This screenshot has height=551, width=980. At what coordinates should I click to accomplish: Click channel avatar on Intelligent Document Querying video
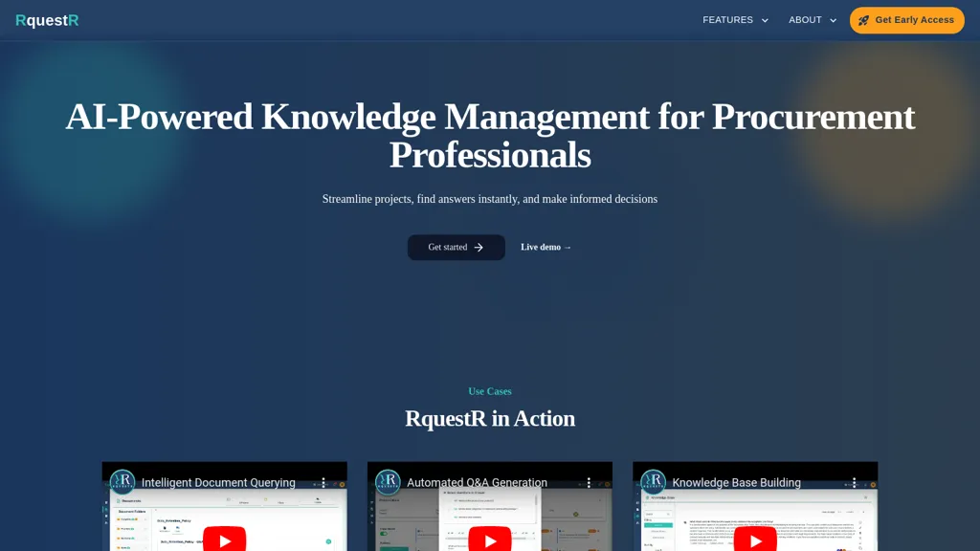[x=122, y=482]
